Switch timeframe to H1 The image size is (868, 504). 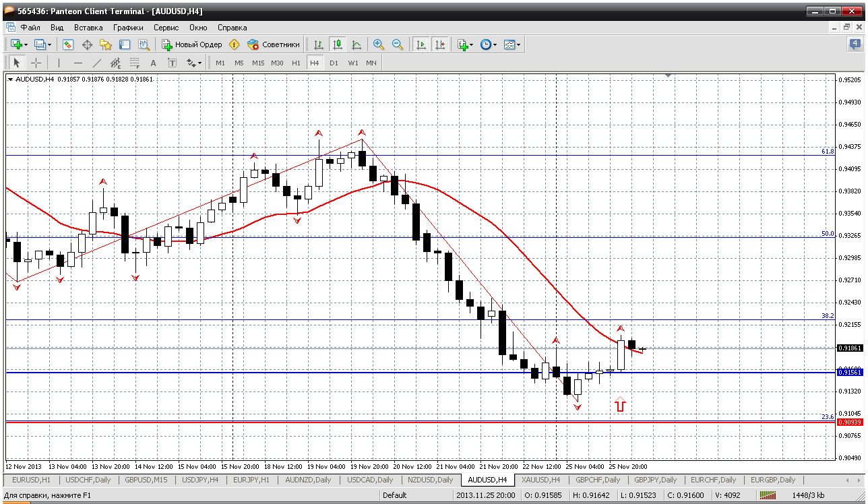[x=296, y=63]
